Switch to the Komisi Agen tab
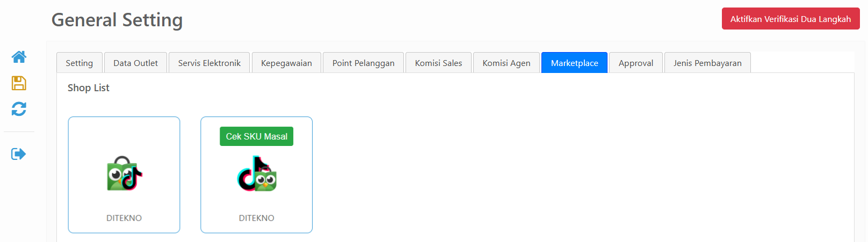The height and width of the screenshot is (242, 868). (507, 63)
